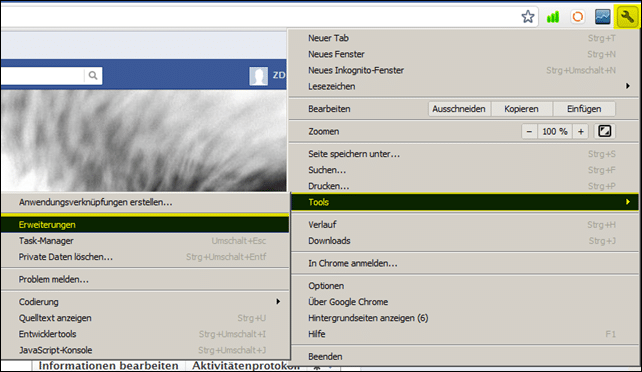
Task: Click the bookmark star icon
Action: [528, 17]
